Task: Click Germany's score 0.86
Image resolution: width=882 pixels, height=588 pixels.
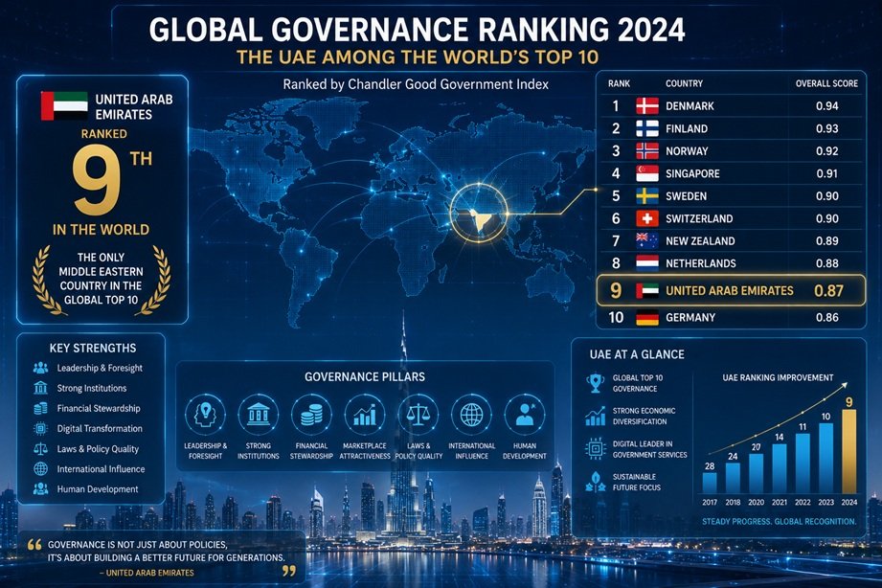Action: coord(826,317)
